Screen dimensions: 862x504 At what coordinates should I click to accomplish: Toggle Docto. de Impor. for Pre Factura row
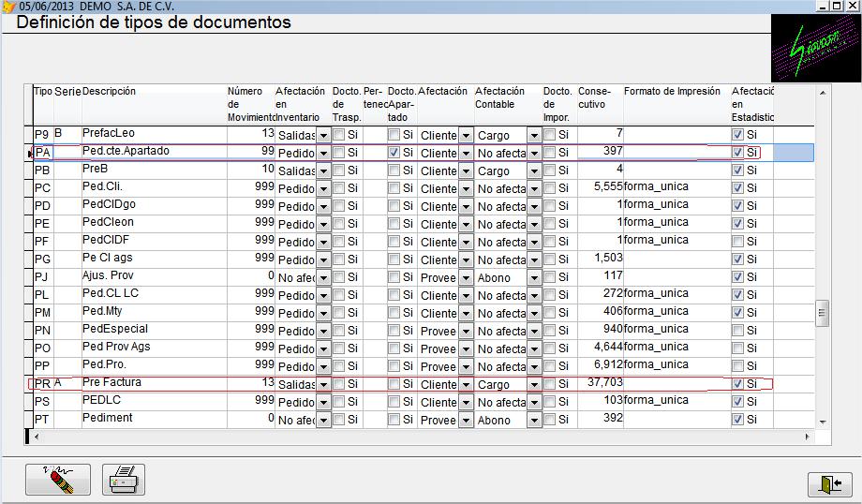pos(549,384)
